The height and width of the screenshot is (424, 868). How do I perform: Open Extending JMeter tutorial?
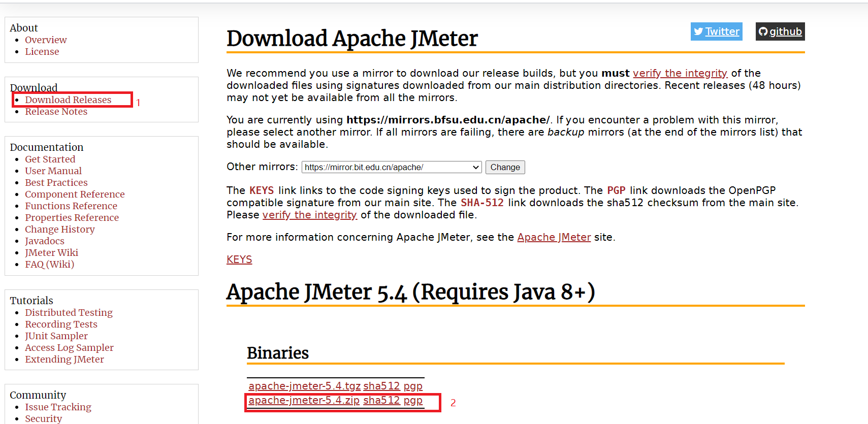[65, 359]
